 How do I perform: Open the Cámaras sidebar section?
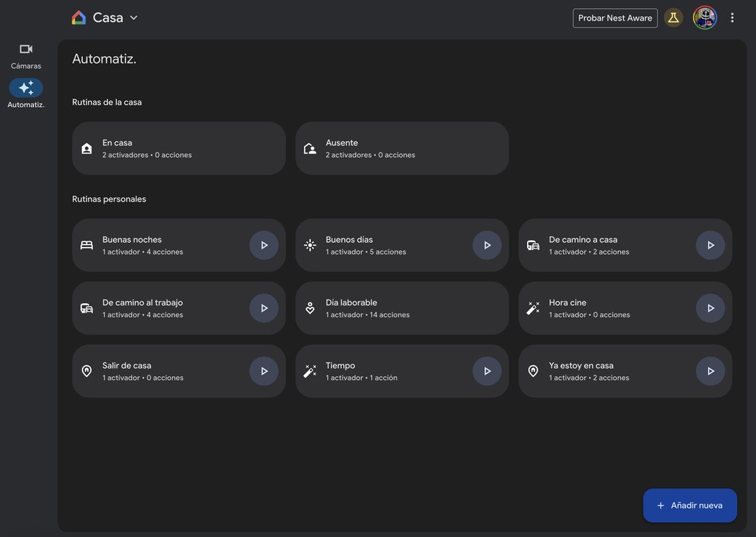[26, 55]
